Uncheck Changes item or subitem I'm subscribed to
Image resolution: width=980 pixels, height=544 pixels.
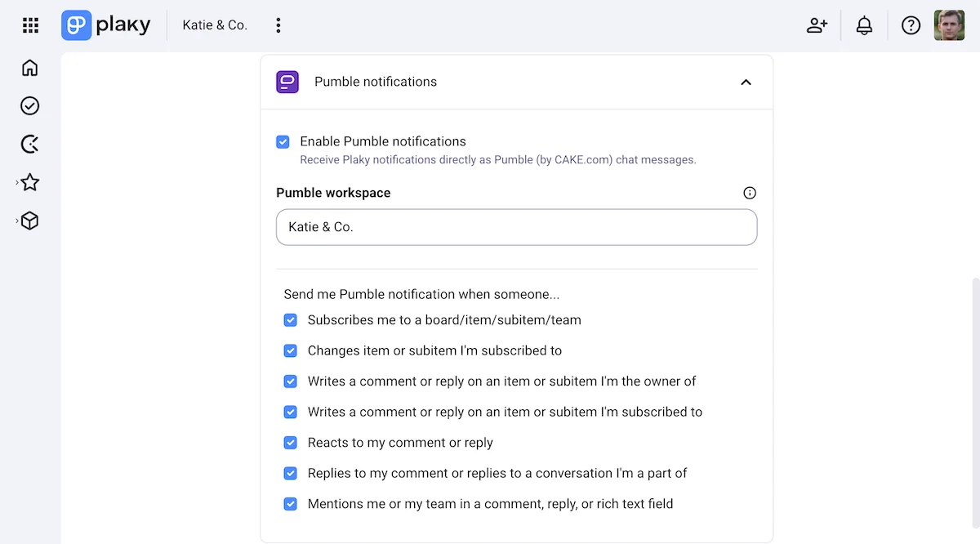point(290,350)
